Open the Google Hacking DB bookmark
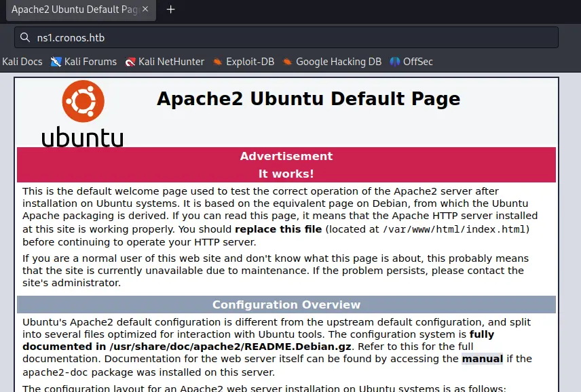Screen dimensions: 581x392 [332, 62]
